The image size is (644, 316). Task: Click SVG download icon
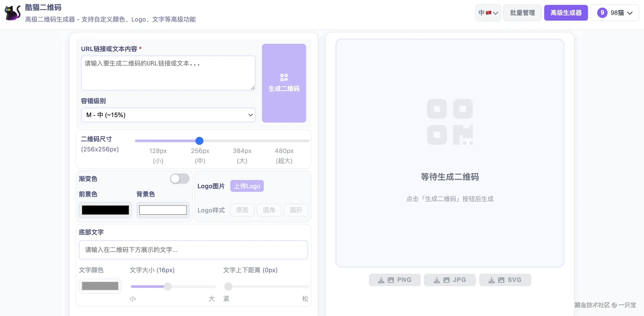[492, 280]
